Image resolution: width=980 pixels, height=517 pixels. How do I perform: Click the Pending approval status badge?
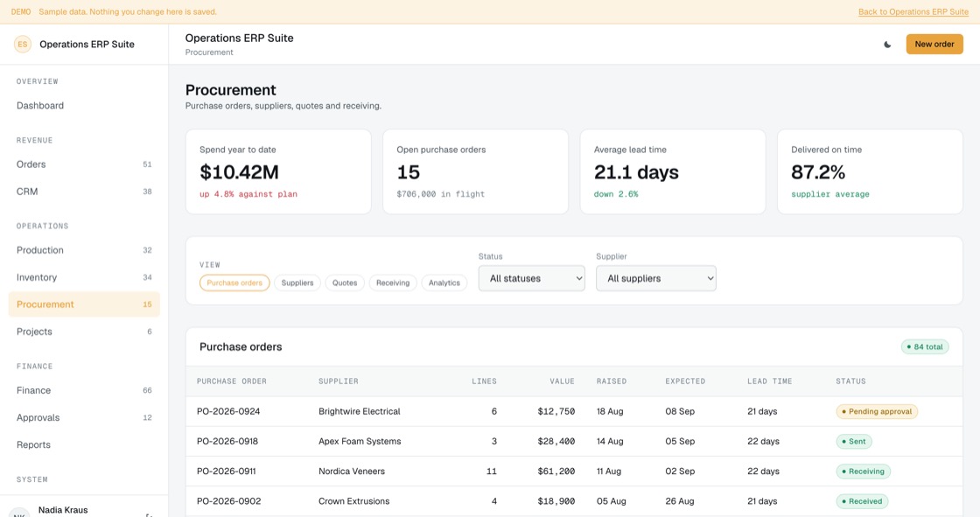[x=877, y=411]
